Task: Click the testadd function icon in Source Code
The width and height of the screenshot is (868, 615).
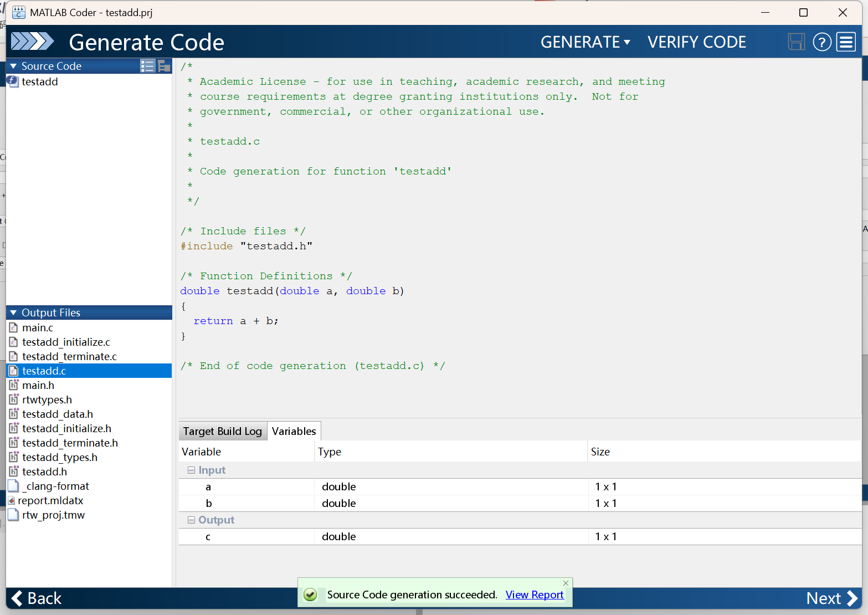Action: click(x=13, y=81)
